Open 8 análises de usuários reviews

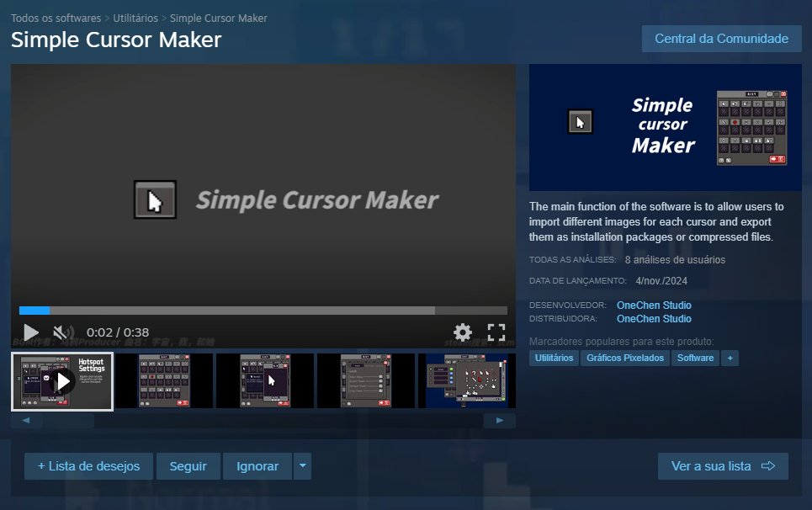[x=675, y=260]
